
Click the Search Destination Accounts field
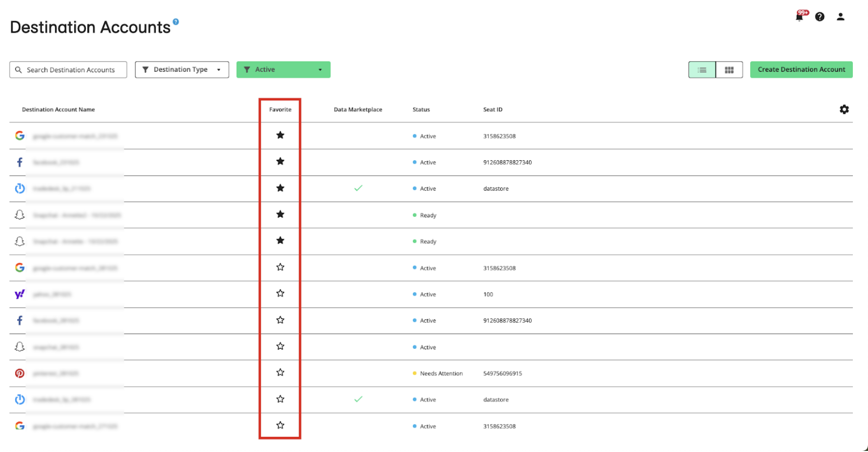point(68,70)
